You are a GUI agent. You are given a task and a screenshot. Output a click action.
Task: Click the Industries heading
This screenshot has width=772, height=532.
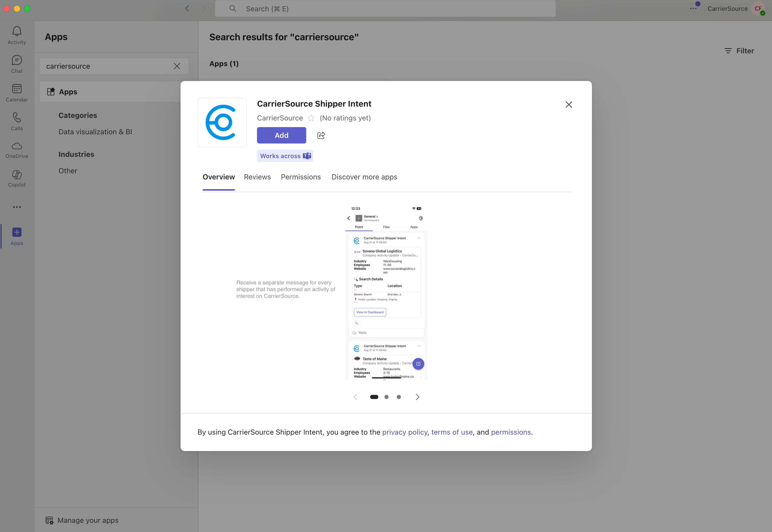click(x=76, y=154)
